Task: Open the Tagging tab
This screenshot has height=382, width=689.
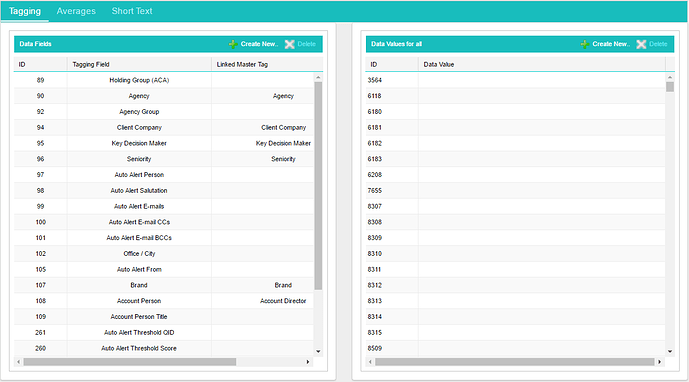Action: pyautogui.click(x=25, y=11)
